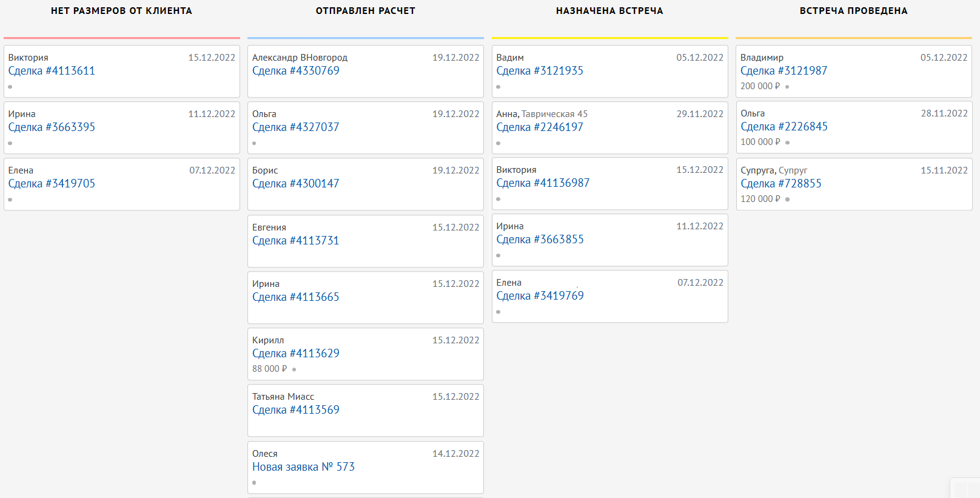Open deal #2246197 for Анна
The image size is (980, 498).
540,127
